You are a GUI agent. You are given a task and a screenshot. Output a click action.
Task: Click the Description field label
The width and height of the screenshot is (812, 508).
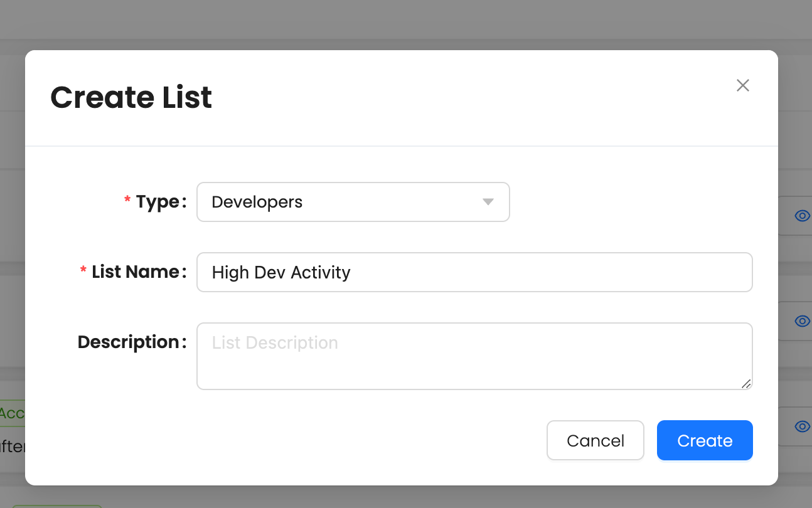[x=129, y=342]
